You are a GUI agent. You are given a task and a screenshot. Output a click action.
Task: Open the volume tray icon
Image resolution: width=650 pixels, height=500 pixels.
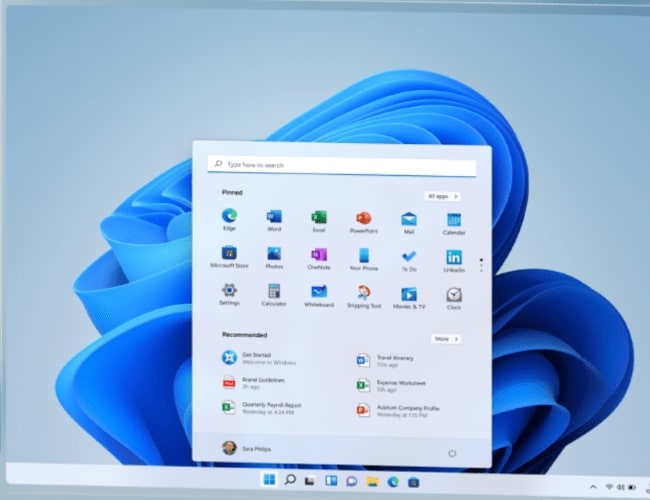pos(621,487)
